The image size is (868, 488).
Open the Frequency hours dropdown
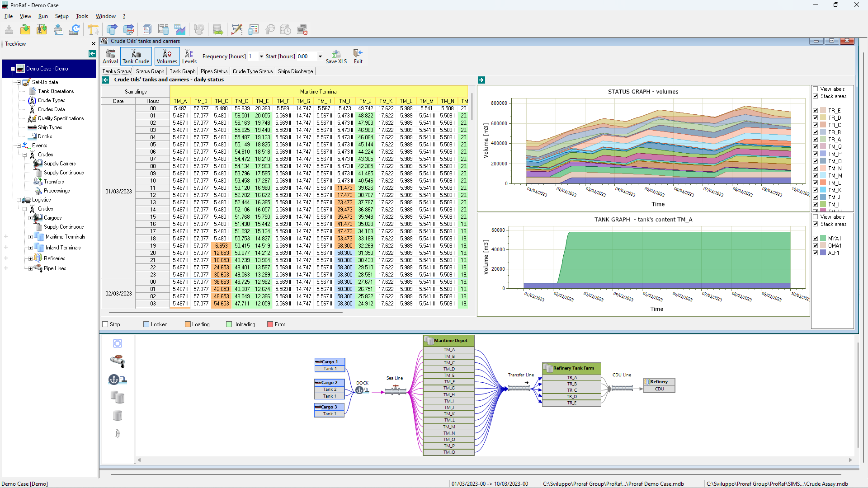261,56
